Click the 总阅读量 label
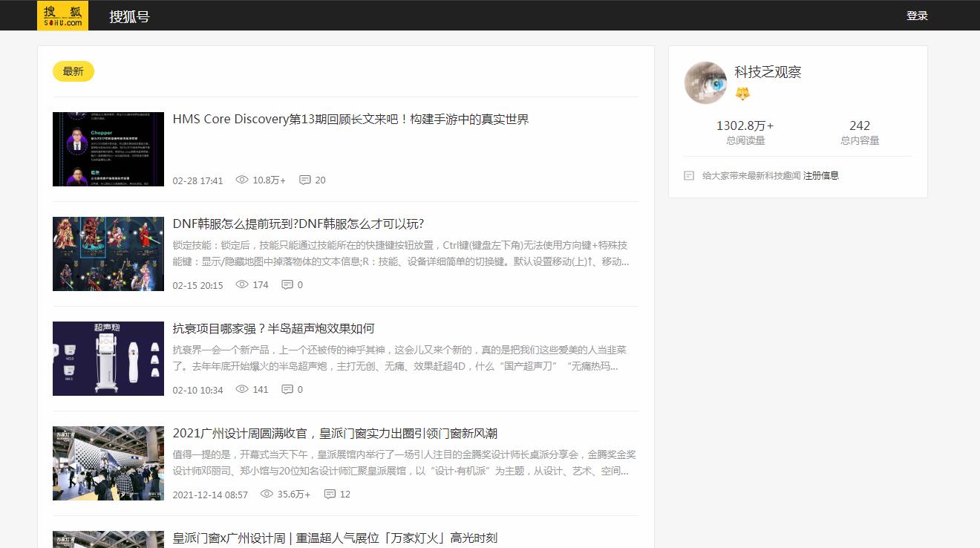Image resolution: width=980 pixels, height=548 pixels. (x=745, y=140)
